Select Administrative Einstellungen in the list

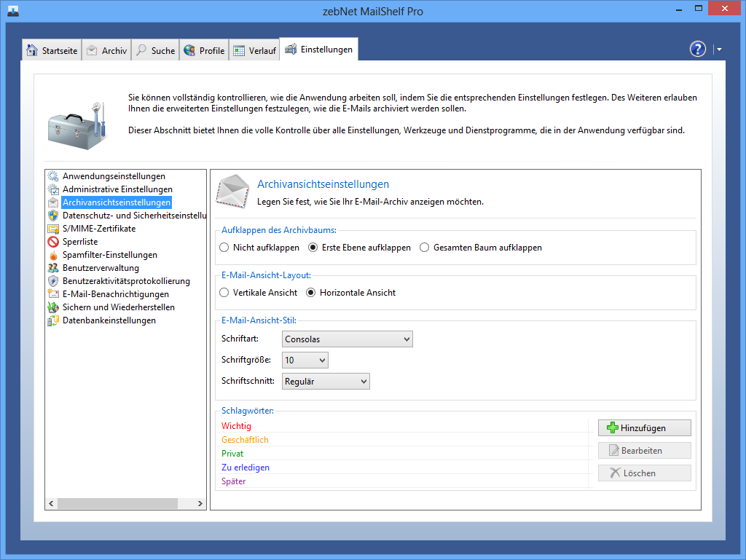click(x=117, y=189)
